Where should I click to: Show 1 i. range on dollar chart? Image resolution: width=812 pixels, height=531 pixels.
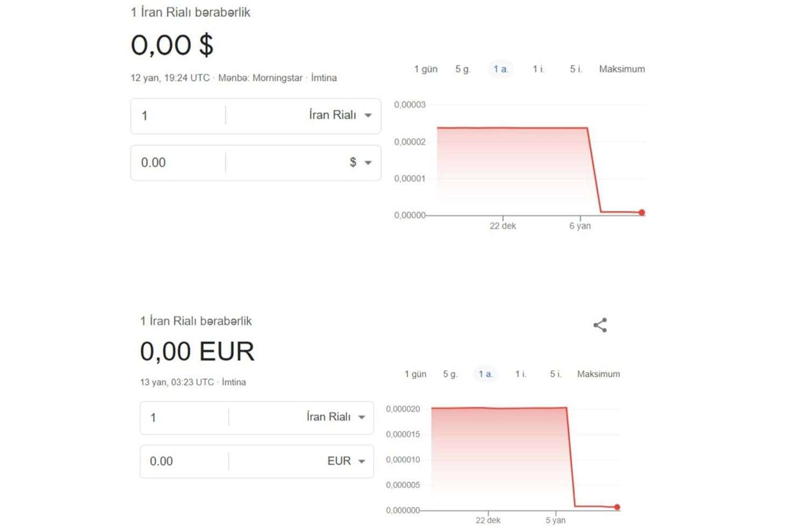pyautogui.click(x=538, y=69)
